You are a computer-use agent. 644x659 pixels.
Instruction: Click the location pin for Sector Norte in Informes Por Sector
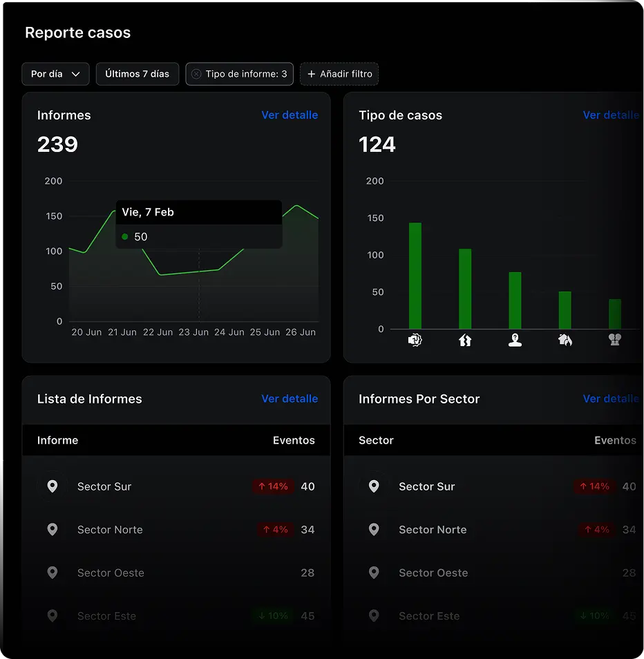[x=374, y=530]
